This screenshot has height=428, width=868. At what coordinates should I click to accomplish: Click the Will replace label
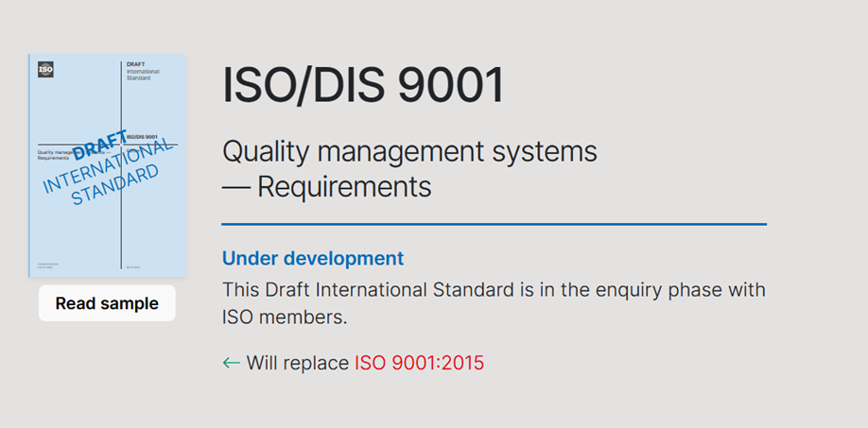pyautogui.click(x=298, y=364)
